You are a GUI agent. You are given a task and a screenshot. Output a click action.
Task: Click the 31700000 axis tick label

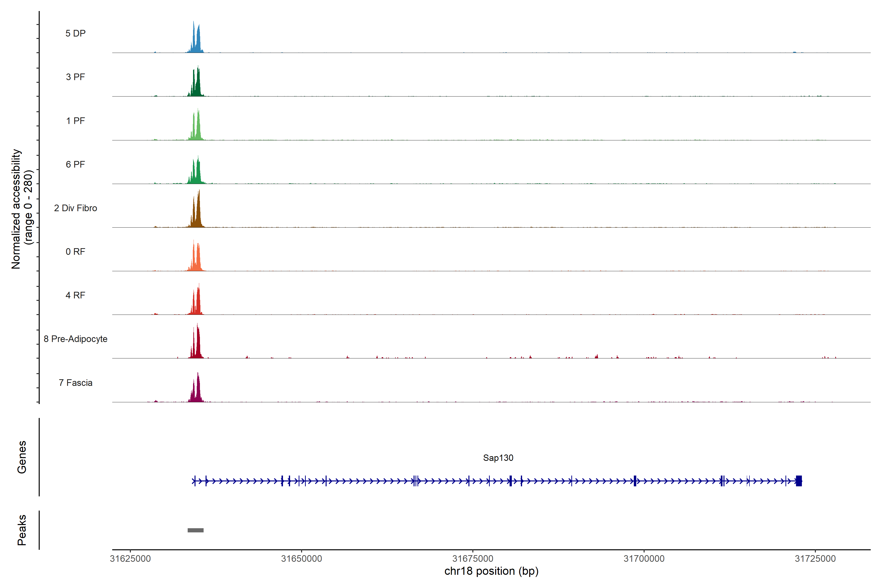click(x=644, y=558)
